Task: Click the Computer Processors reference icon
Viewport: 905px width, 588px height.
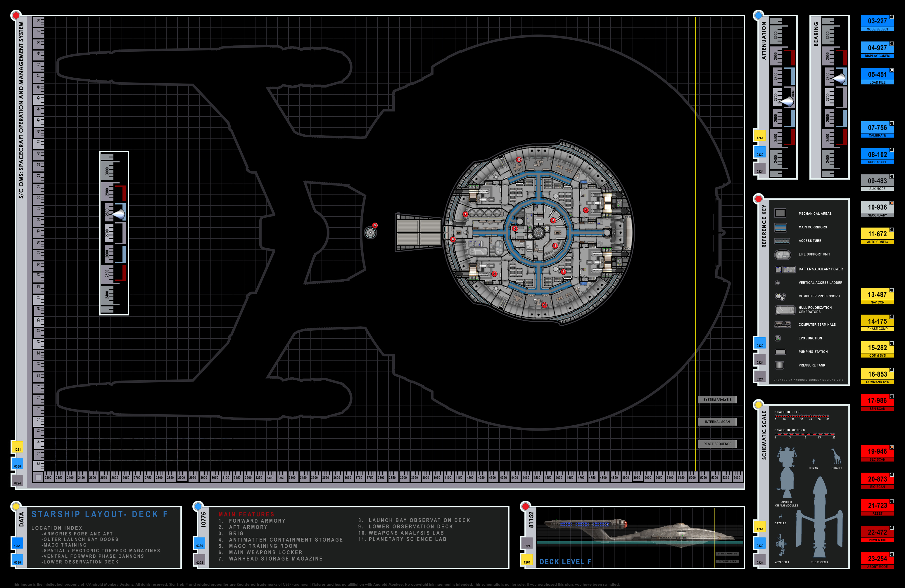Action: (x=780, y=296)
